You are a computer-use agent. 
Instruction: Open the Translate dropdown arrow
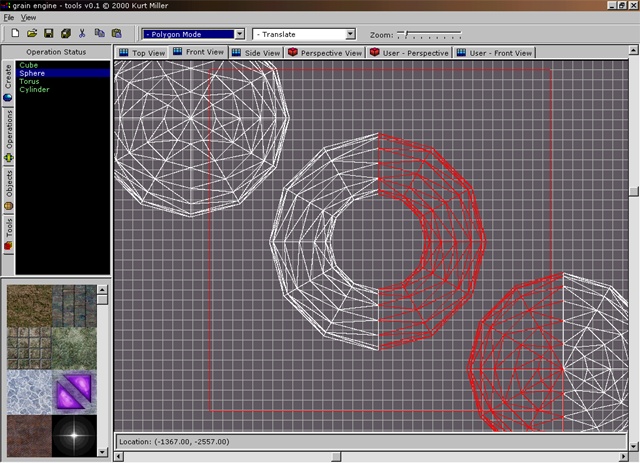click(x=350, y=34)
